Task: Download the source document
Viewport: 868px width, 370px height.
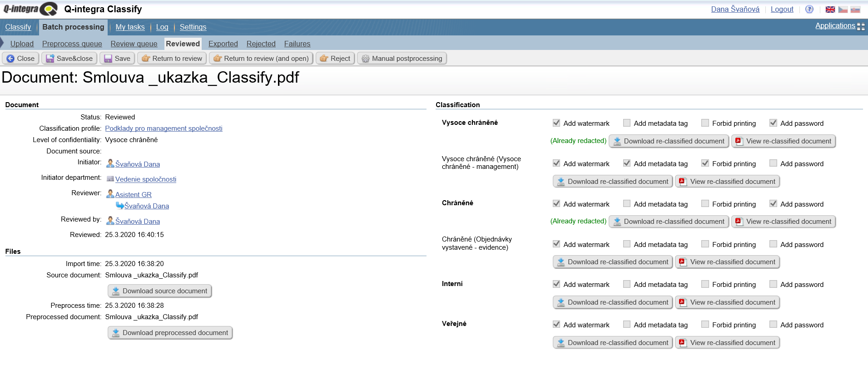Action: pos(160,291)
